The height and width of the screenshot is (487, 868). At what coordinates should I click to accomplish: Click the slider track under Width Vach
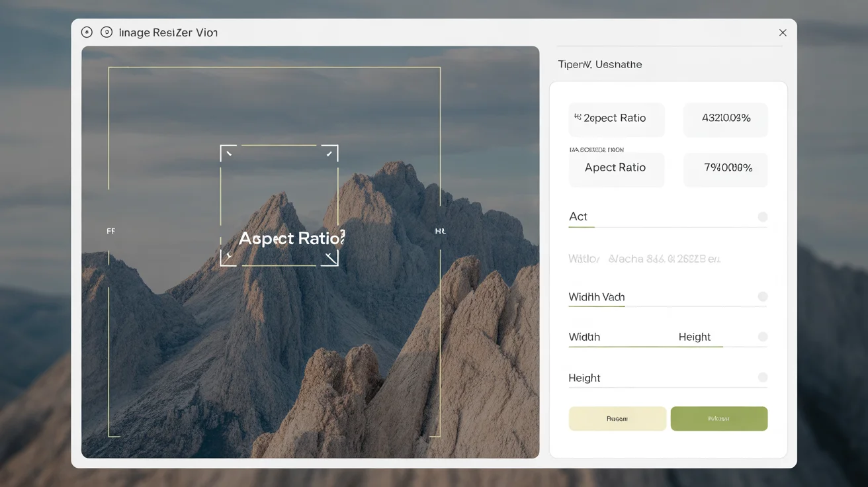pos(667,306)
